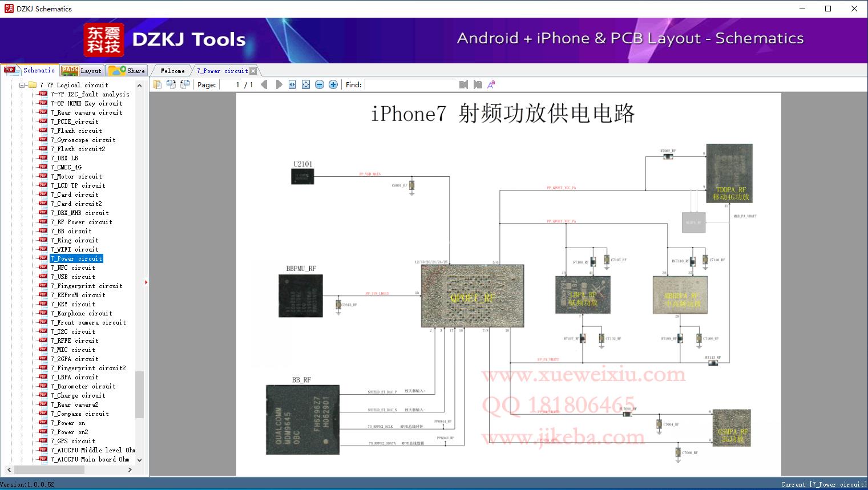The image size is (868, 490).
Task: Open 7_Ring circuit
Action: [74, 240]
